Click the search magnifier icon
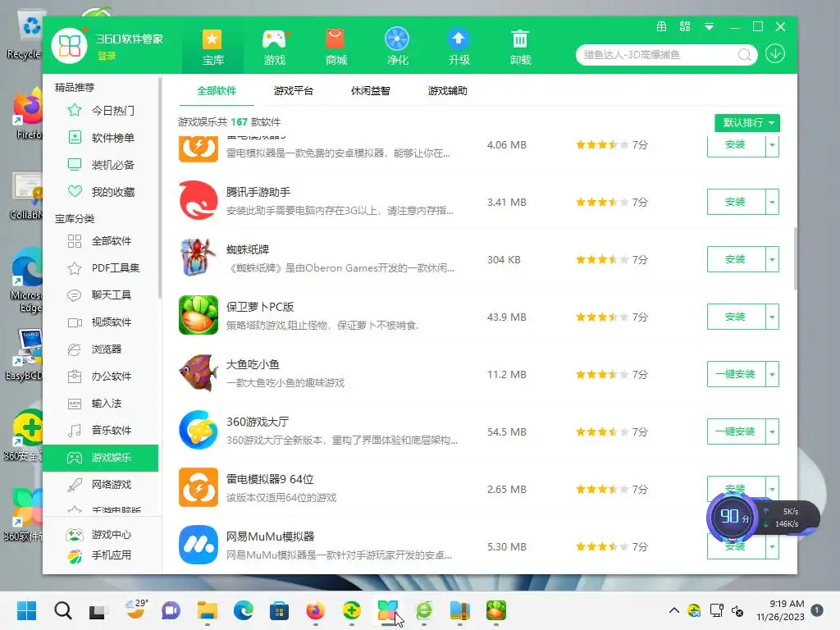Viewport: 840px width, 630px height. tap(744, 55)
